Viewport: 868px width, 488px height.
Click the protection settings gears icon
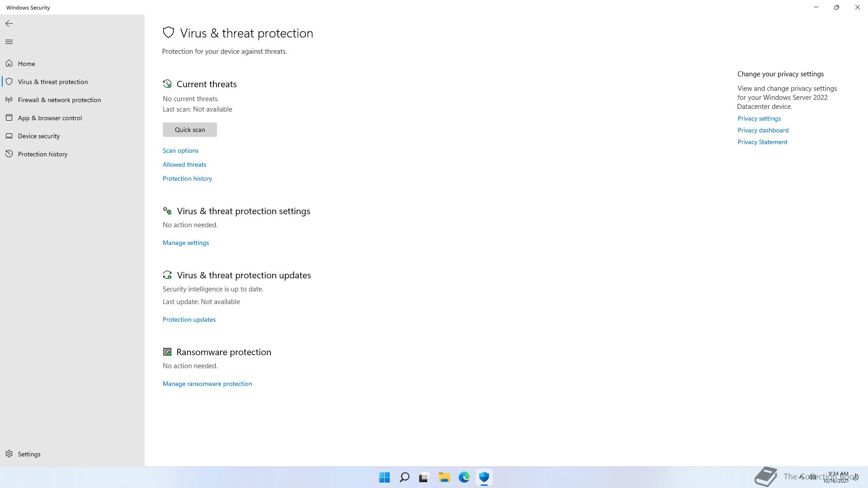[167, 211]
